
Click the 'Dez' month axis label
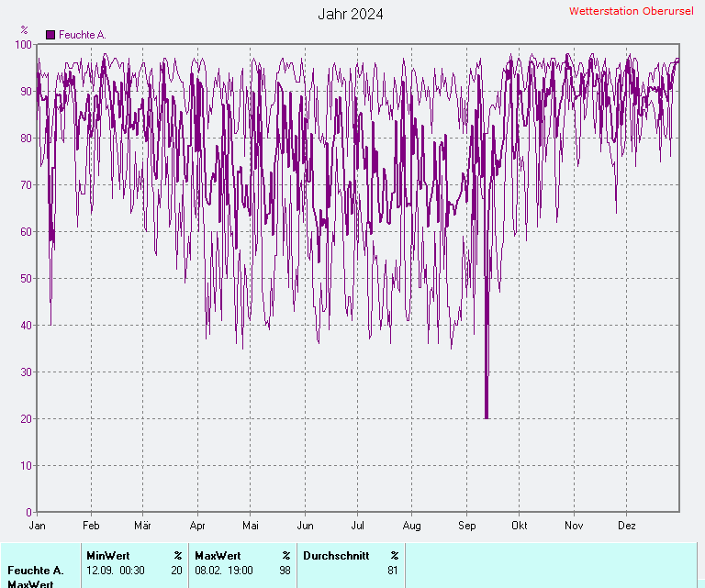(626, 526)
